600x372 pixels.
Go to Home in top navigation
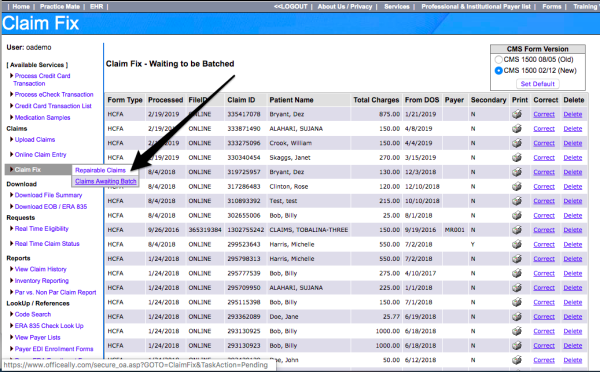click(21, 7)
